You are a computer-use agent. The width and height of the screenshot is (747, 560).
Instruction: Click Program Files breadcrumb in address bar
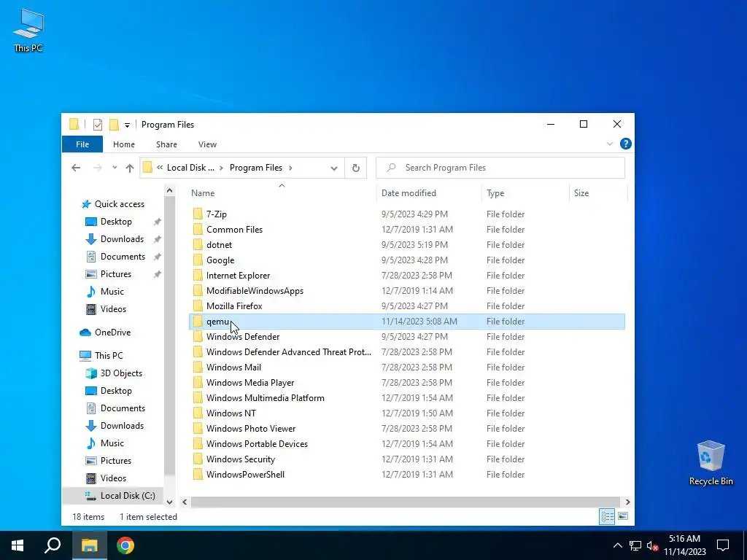point(256,168)
